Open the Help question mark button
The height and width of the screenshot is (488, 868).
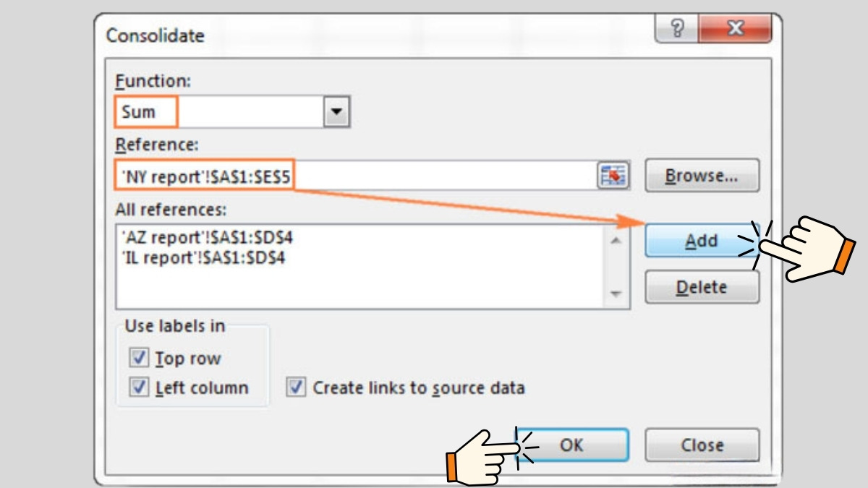point(678,29)
